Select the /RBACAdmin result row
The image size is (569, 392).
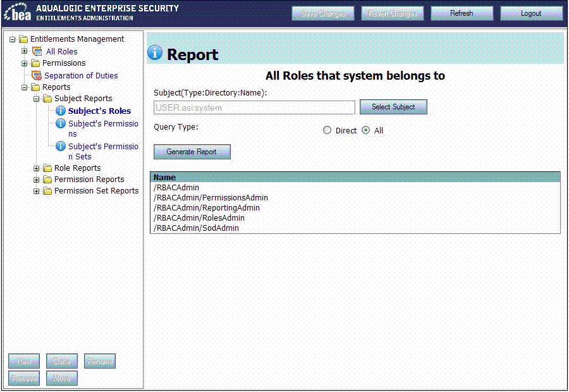pyautogui.click(x=355, y=188)
